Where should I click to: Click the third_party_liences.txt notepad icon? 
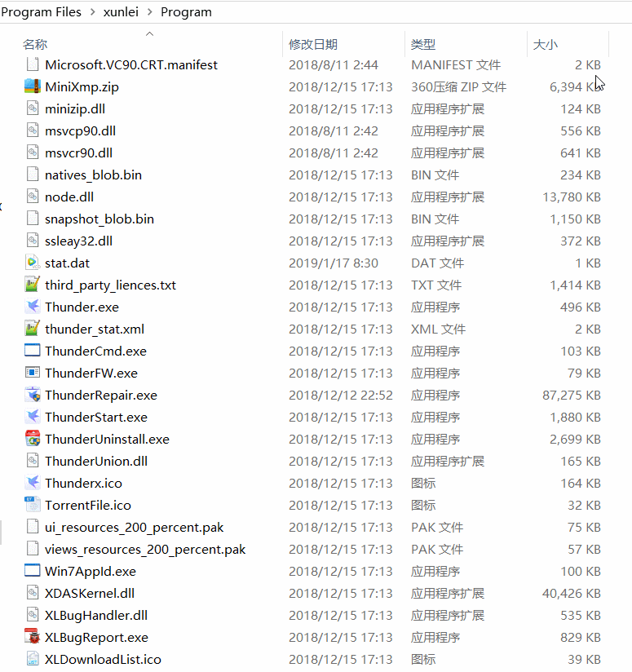(x=33, y=285)
